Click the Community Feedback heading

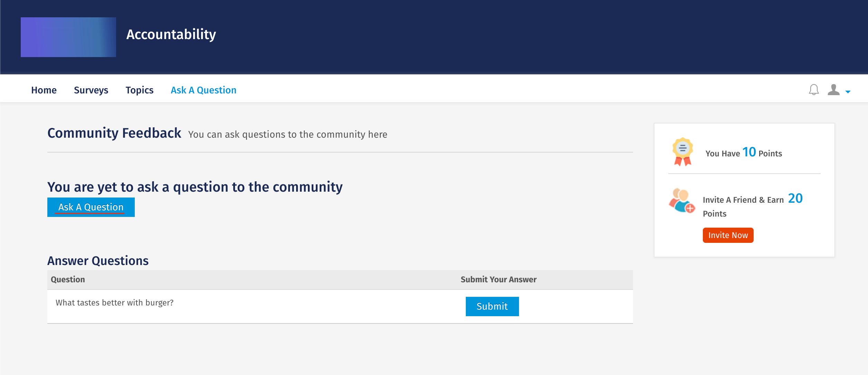coord(114,133)
